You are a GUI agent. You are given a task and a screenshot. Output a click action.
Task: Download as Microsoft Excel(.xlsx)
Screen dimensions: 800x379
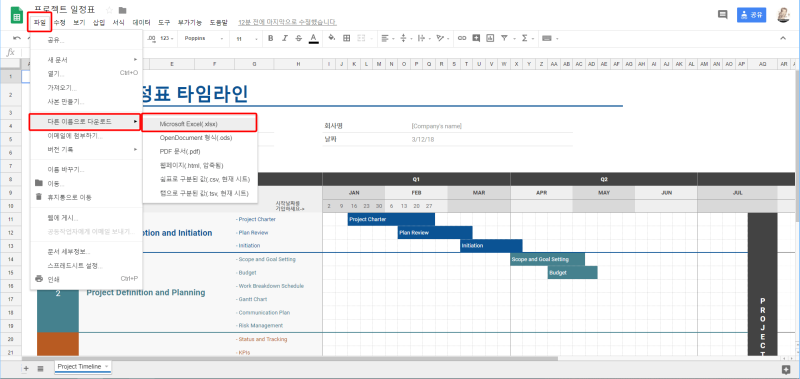pyautogui.click(x=200, y=123)
